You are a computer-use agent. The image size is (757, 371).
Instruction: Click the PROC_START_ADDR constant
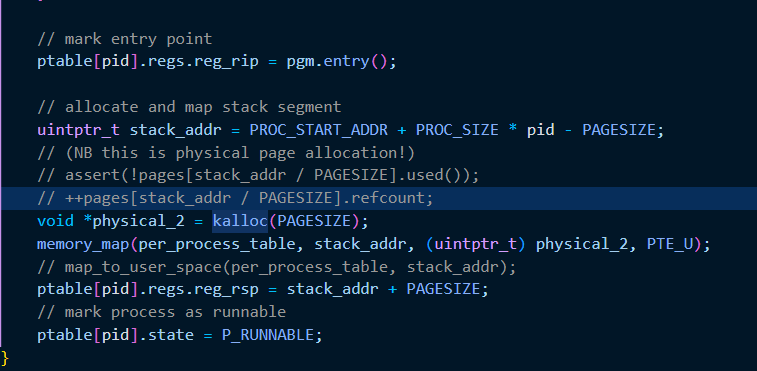pos(319,130)
